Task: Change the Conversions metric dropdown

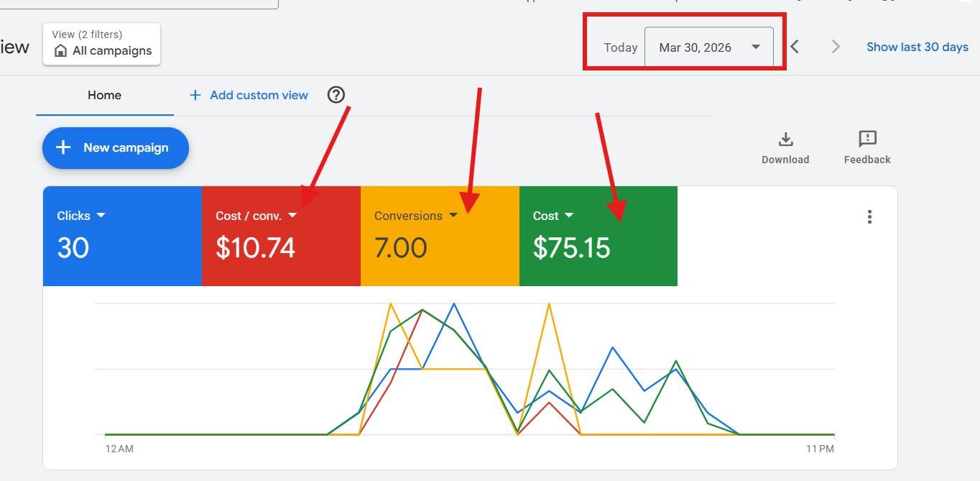Action: [416, 216]
